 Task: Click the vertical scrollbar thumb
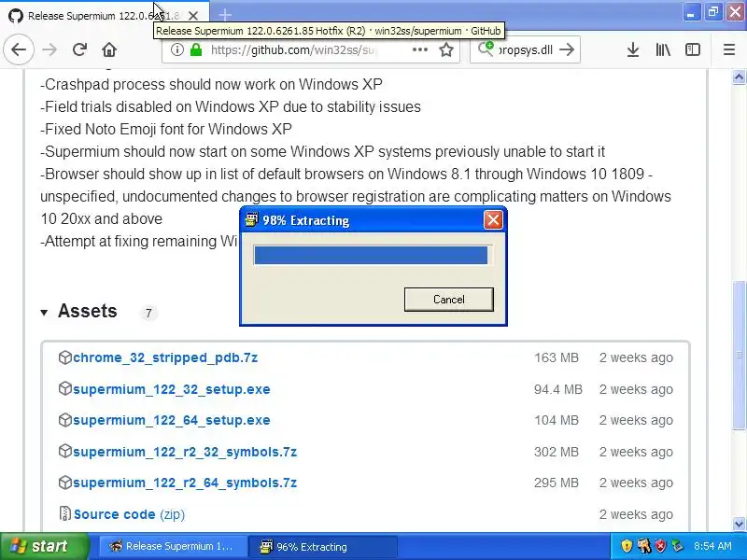click(739, 355)
